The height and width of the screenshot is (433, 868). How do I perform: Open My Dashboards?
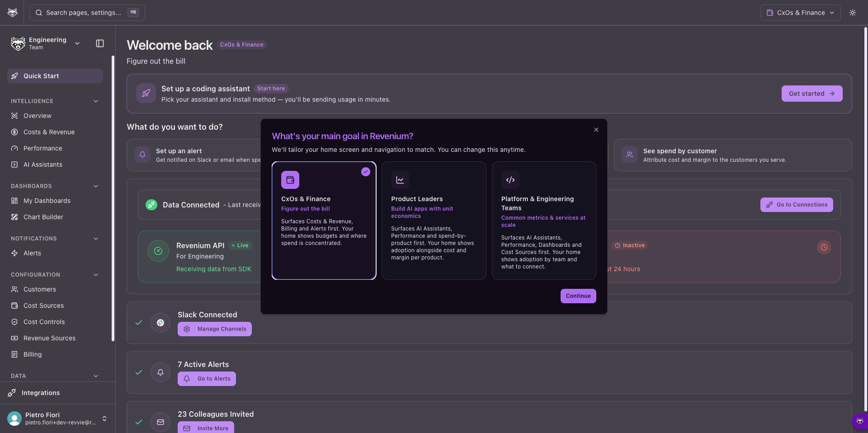pos(55,201)
